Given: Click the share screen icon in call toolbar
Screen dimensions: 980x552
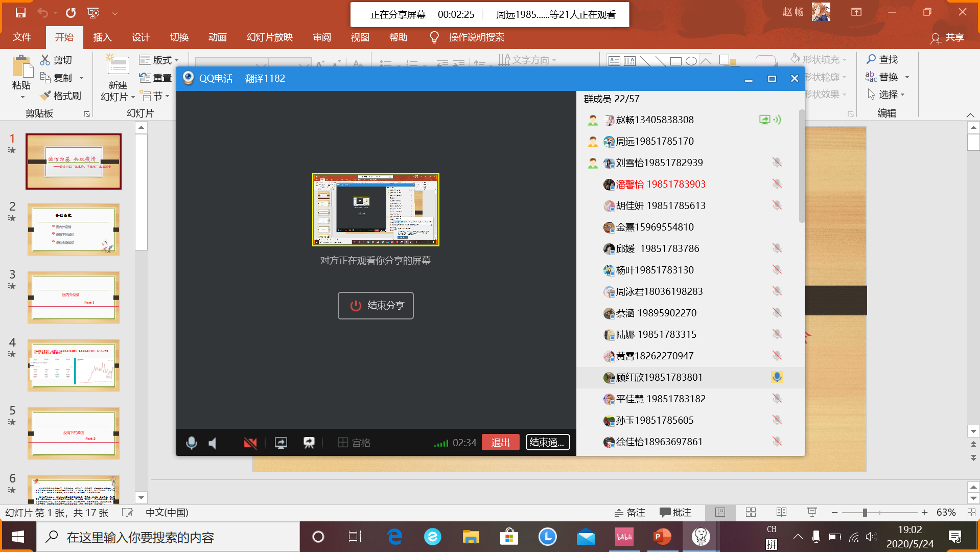Looking at the screenshot, I should point(281,443).
